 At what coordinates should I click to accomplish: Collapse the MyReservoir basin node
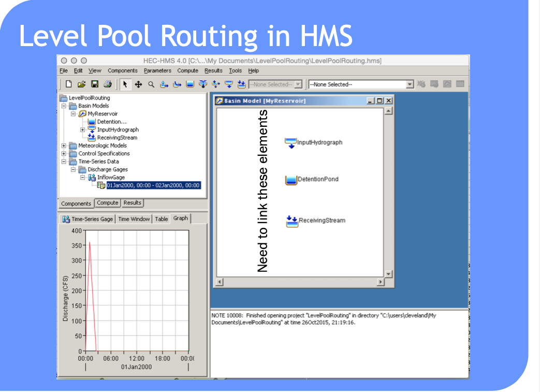(74, 114)
